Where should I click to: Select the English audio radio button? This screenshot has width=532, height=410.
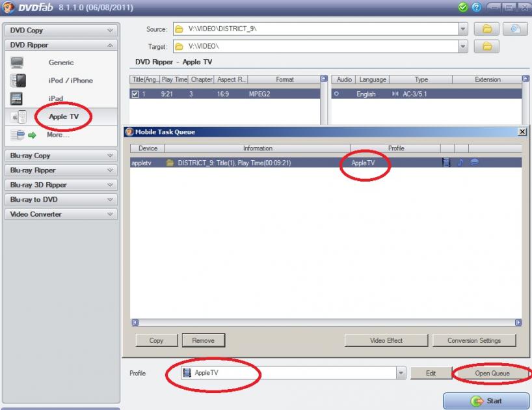tap(336, 94)
